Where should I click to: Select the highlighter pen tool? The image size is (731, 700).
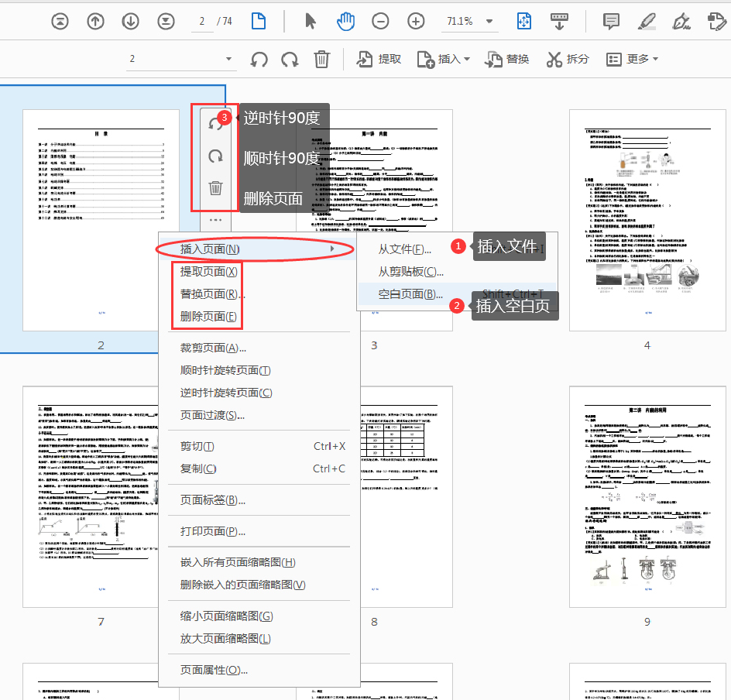tap(647, 22)
